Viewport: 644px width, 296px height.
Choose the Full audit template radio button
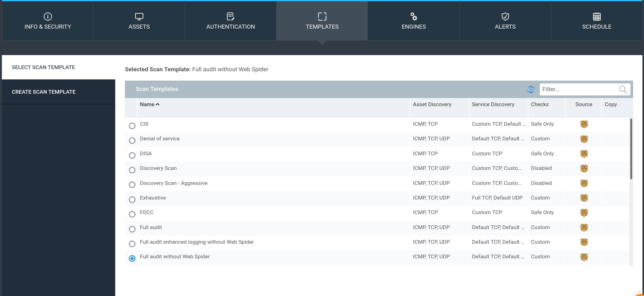[132, 229]
